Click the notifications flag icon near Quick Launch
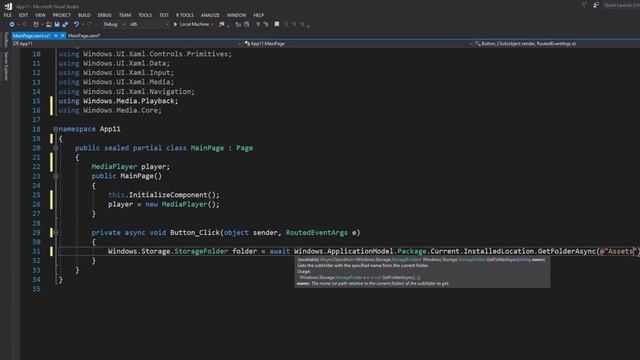 [584, 5]
